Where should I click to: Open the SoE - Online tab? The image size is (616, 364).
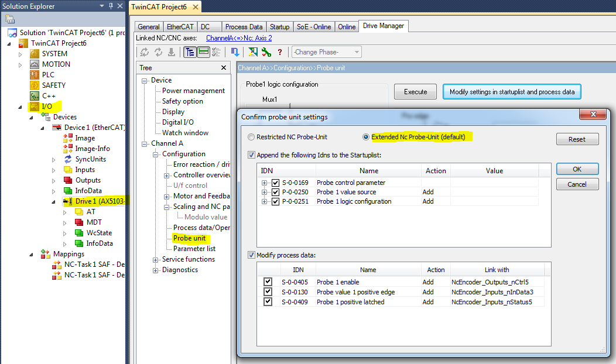(x=314, y=27)
